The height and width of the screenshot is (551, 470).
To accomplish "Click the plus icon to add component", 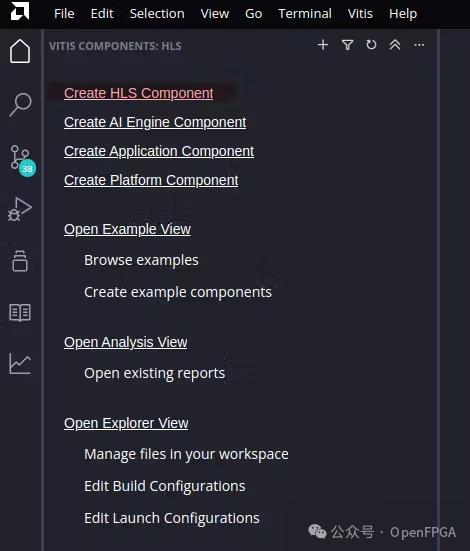I will tap(323, 45).
